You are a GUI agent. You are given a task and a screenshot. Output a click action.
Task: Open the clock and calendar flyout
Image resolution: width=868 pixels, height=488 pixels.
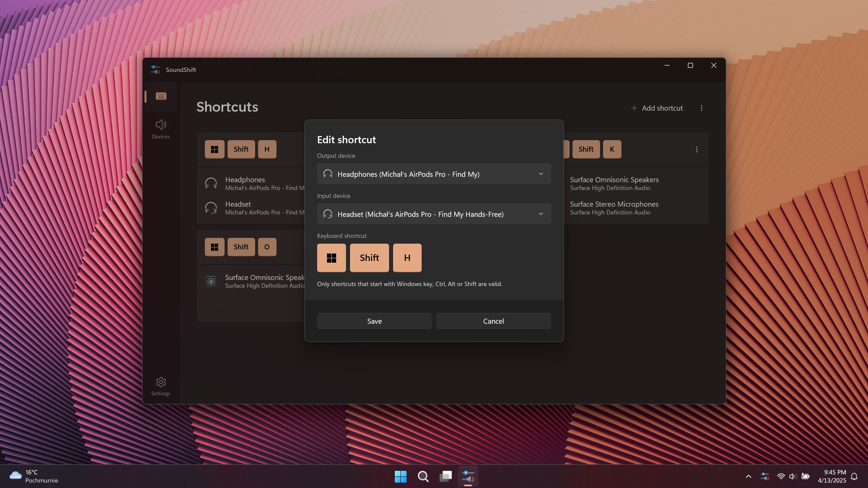tap(832, 476)
